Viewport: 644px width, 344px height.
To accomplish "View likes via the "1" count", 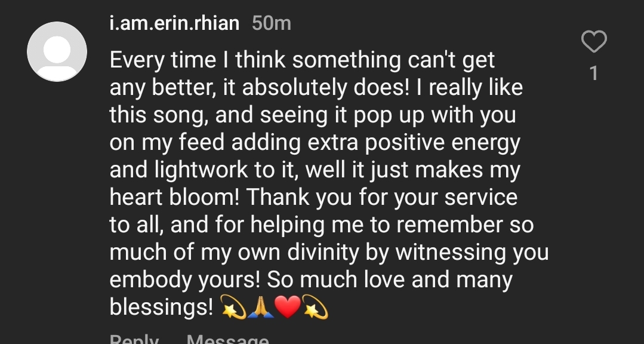I will (x=593, y=73).
